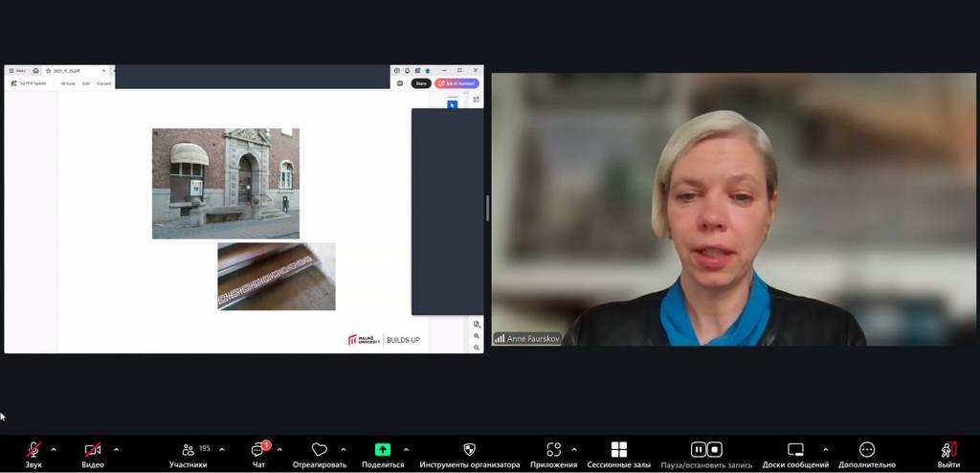Open Доски сообщений whiteboards

795,450
